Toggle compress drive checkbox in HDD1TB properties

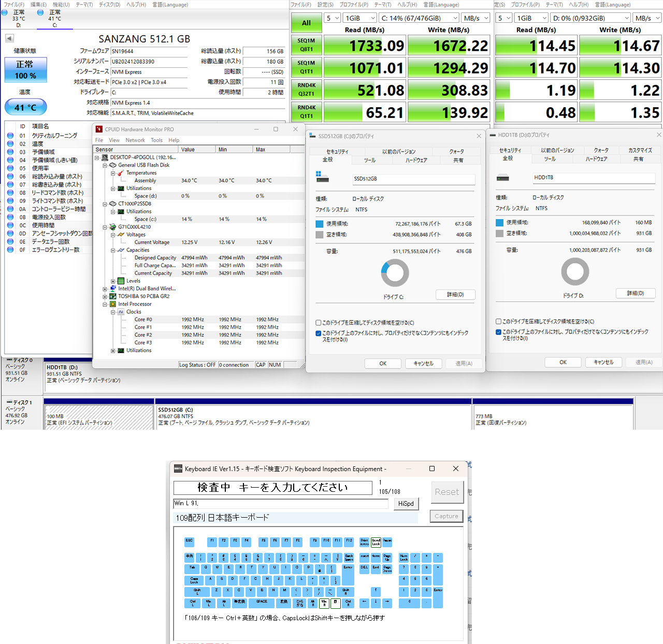[498, 321]
